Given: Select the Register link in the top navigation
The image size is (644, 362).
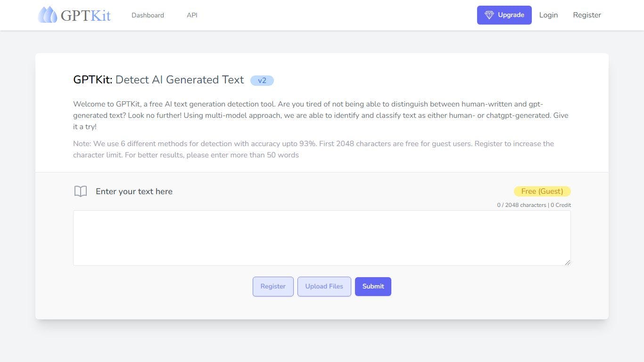Looking at the screenshot, I should click(x=587, y=15).
